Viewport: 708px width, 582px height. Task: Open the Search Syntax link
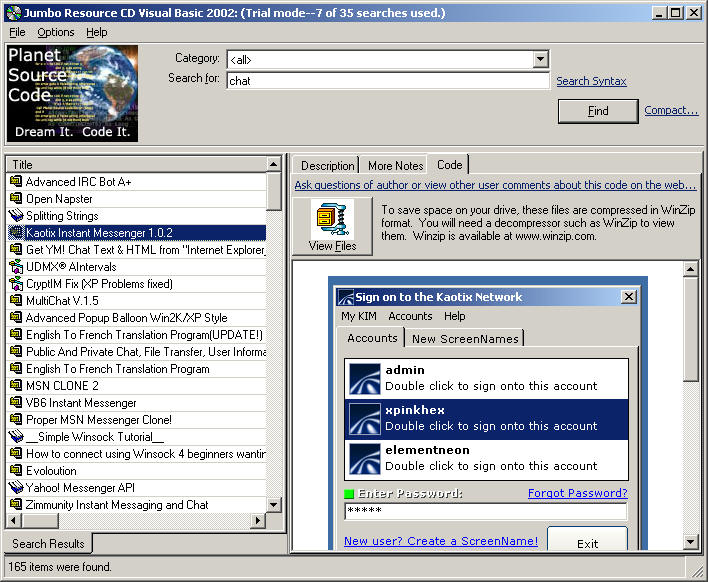click(591, 81)
